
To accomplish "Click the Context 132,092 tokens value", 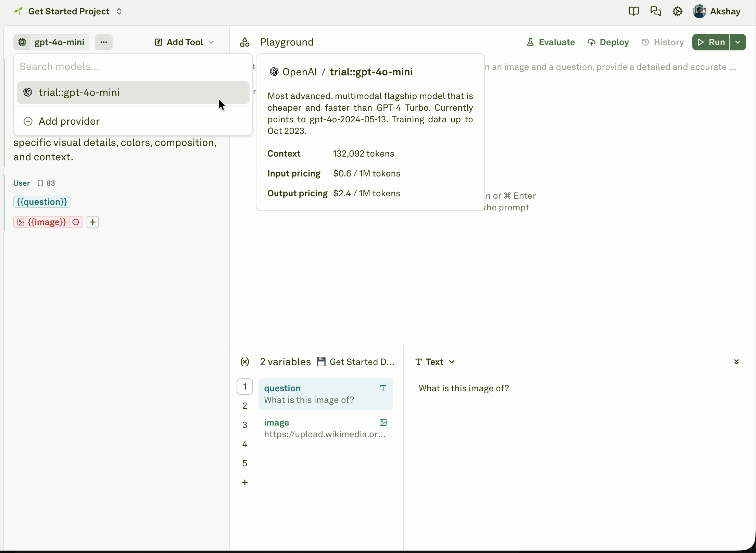I will point(364,153).
